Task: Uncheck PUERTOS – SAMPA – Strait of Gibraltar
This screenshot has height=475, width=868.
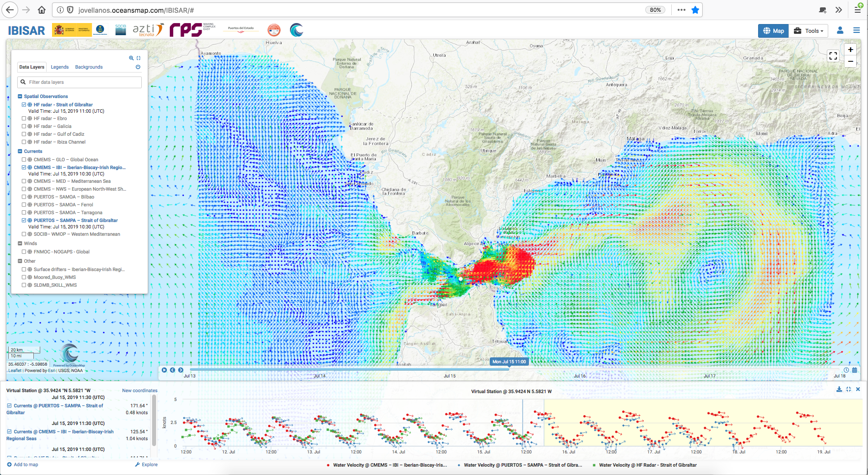Action: (x=24, y=221)
